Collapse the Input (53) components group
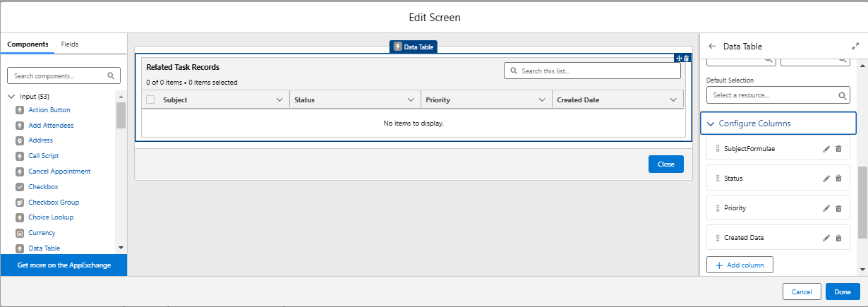Screen dimensions: 868x307 coord(11,97)
